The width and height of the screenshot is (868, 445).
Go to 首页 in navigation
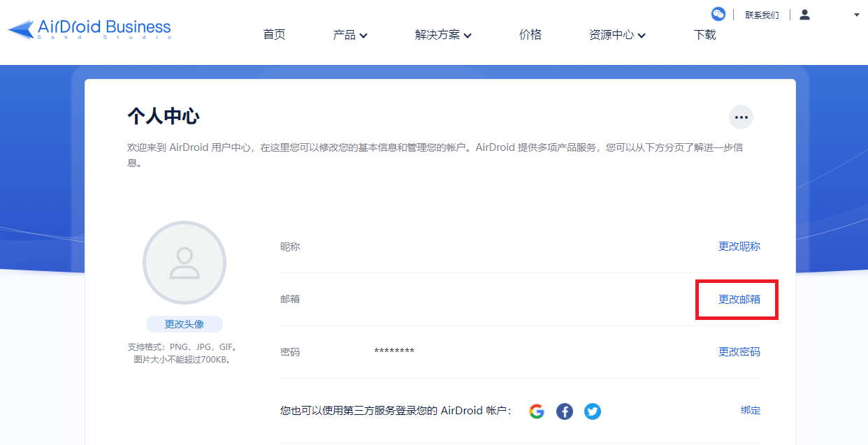275,35
